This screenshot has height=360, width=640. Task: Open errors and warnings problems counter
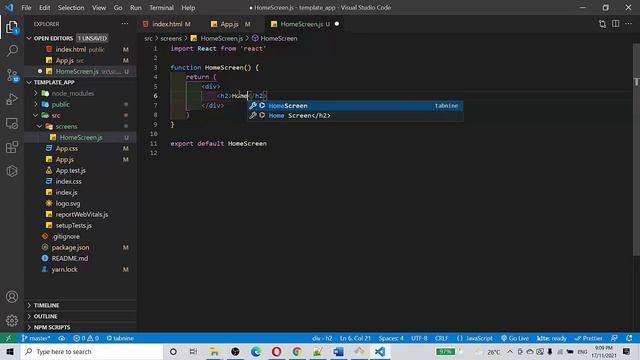86,338
